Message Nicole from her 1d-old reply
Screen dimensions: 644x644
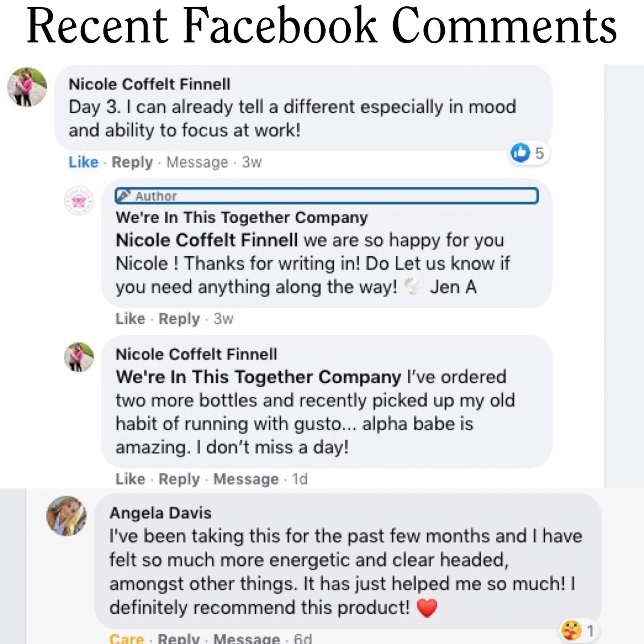[246, 479]
